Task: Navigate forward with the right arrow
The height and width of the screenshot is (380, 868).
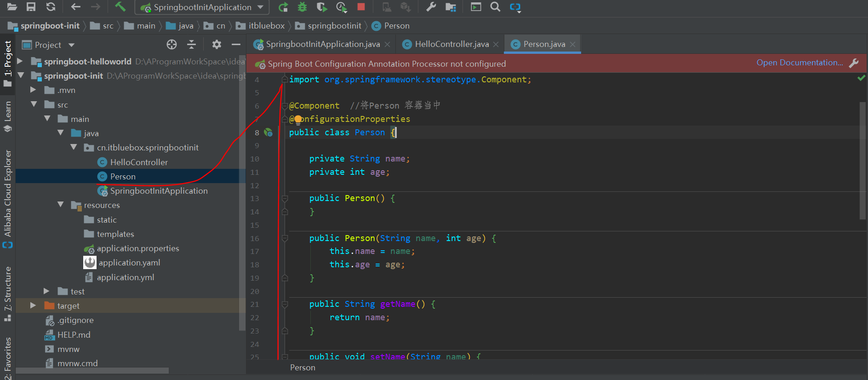Action: tap(96, 7)
